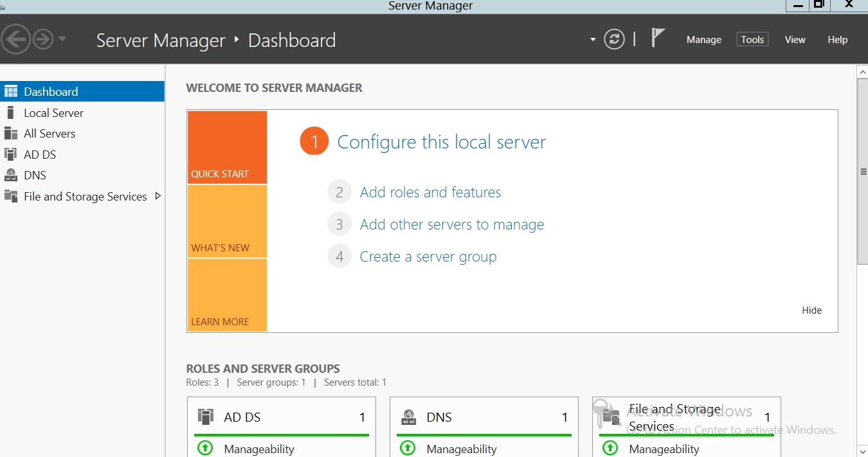Select Local Server in the sidebar
The height and width of the screenshot is (457, 868).
coord(53,113)
